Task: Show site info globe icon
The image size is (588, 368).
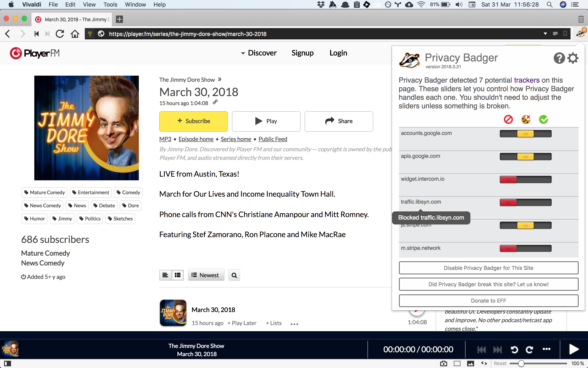Action: [x=101, y=34]
